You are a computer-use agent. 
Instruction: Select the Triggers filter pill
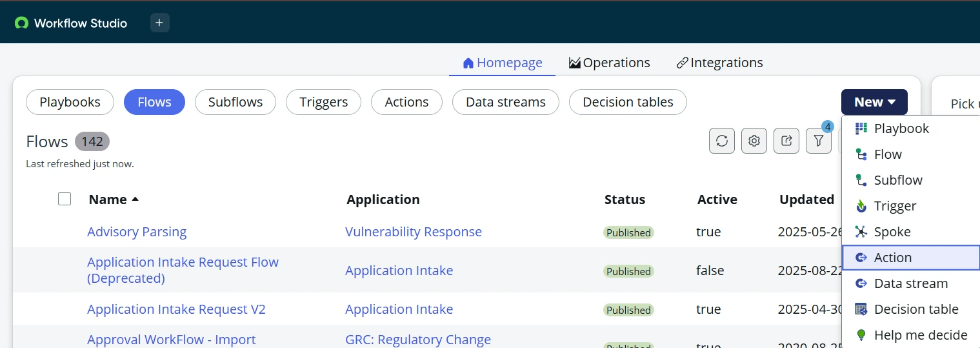click(324, 102)
